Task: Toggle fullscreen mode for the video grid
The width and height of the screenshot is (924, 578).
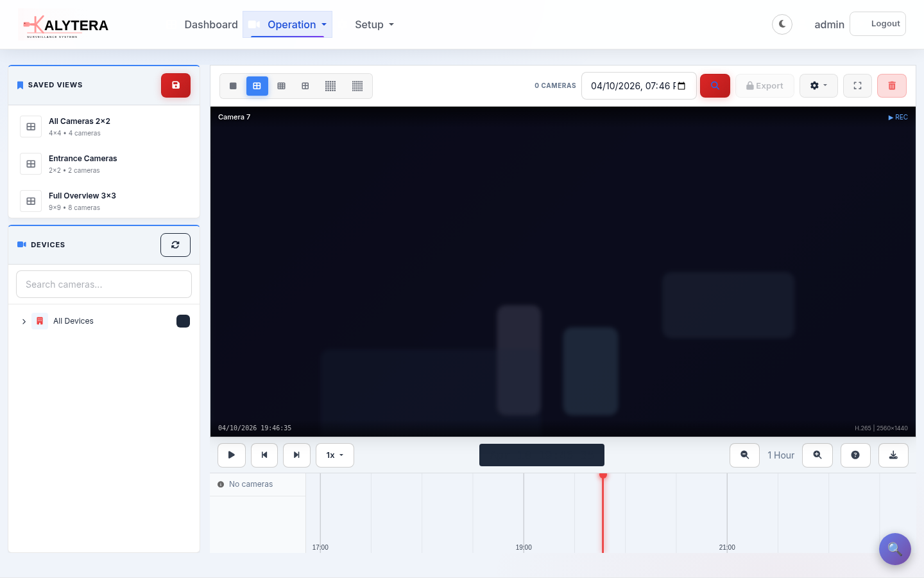Action: click(857, 85)
